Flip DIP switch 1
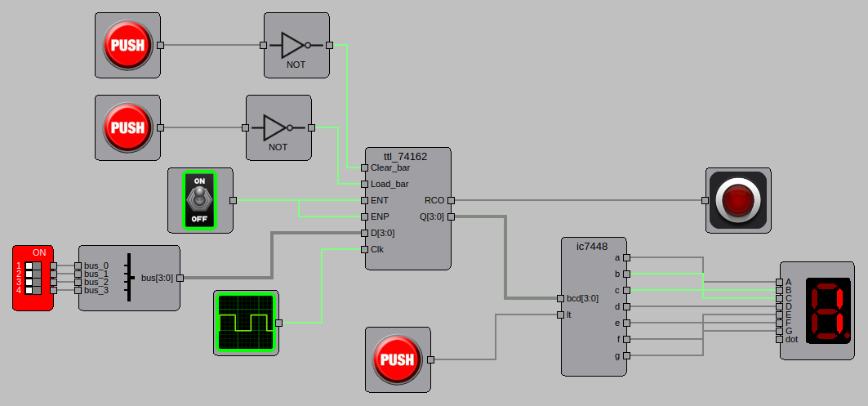868x406 pixels. pos(33,265)
